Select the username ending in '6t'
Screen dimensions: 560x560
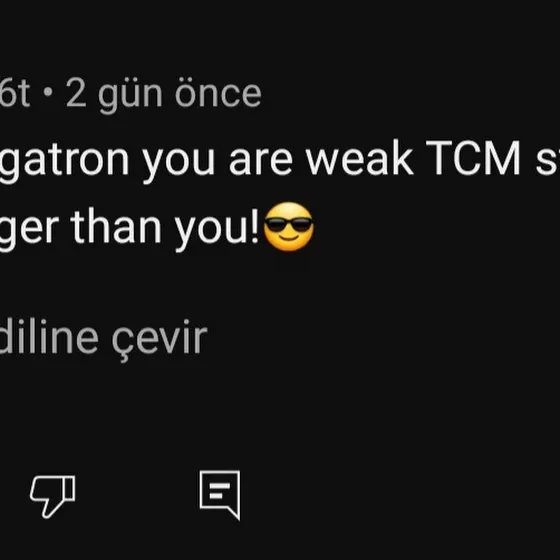(15, 94)
